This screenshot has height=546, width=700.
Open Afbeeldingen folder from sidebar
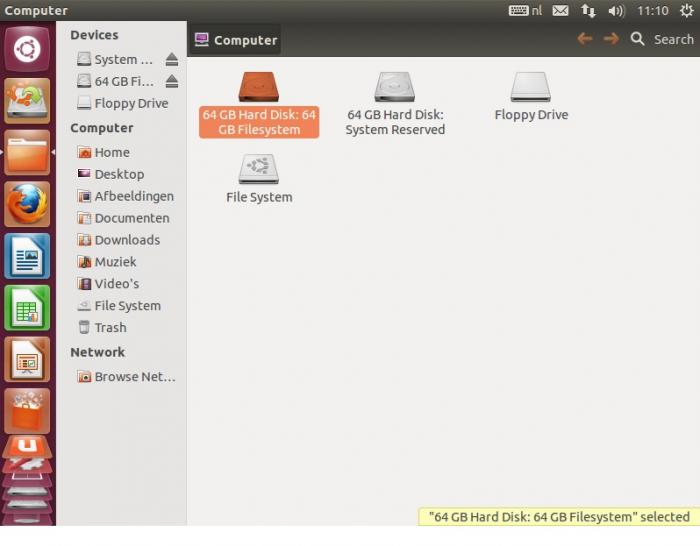point(125,196)
